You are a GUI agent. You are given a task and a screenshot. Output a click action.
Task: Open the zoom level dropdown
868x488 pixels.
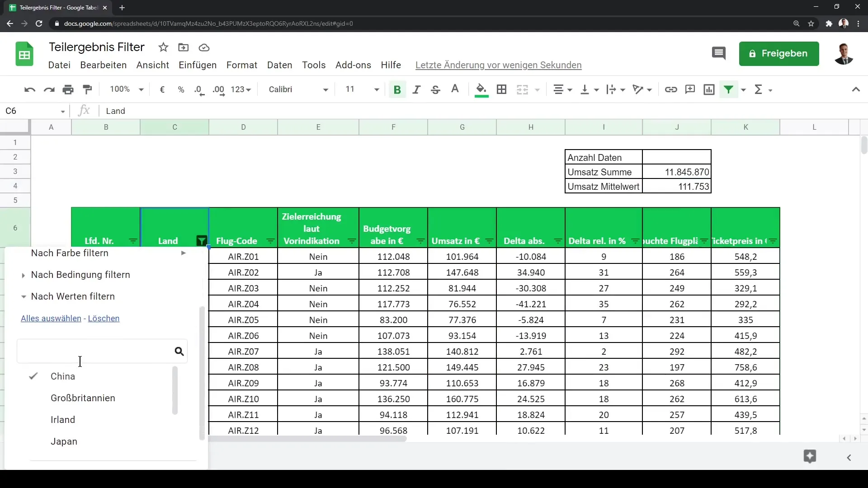point(127,89)
